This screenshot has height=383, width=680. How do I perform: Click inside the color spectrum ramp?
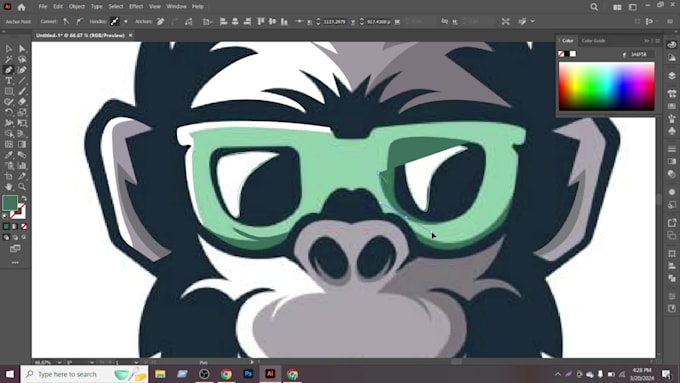coord(606,86)
